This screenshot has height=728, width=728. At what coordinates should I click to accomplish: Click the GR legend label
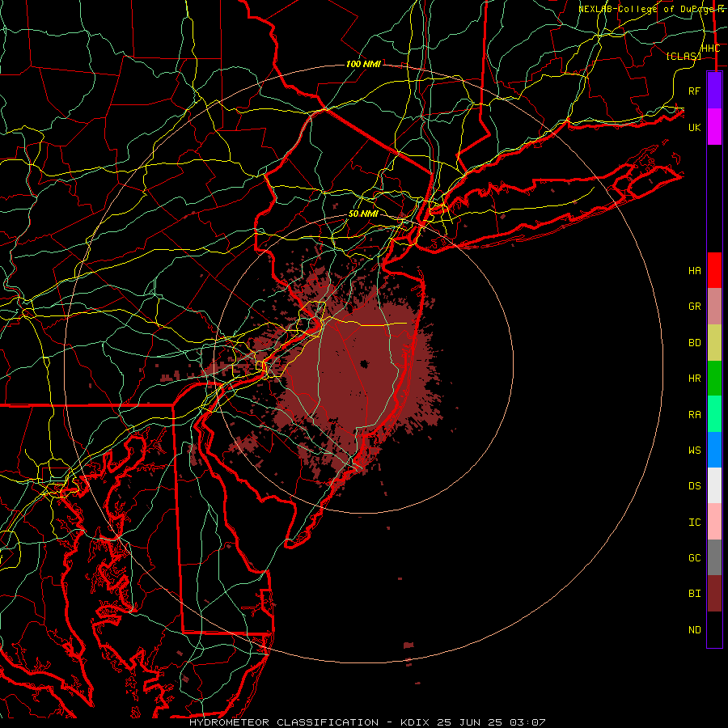click(695, 307)
